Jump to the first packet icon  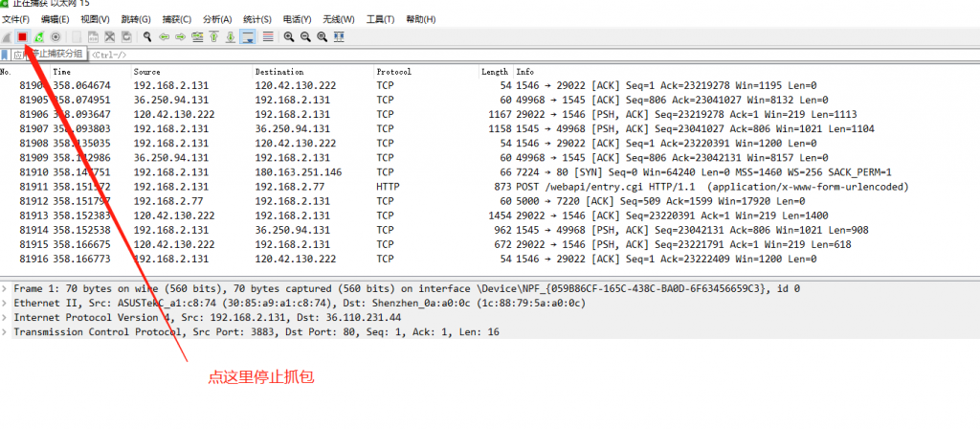(x=213, y=37)
